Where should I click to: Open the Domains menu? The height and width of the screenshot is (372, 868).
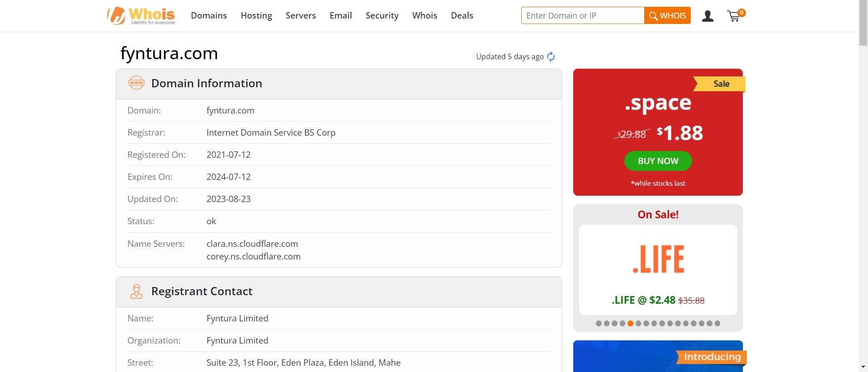[209, 16]
